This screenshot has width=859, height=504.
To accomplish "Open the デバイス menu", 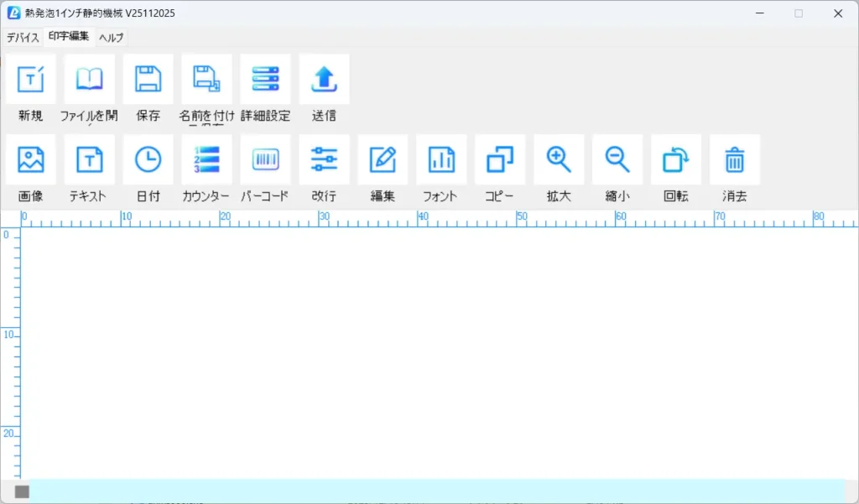I will coord(23,37).
